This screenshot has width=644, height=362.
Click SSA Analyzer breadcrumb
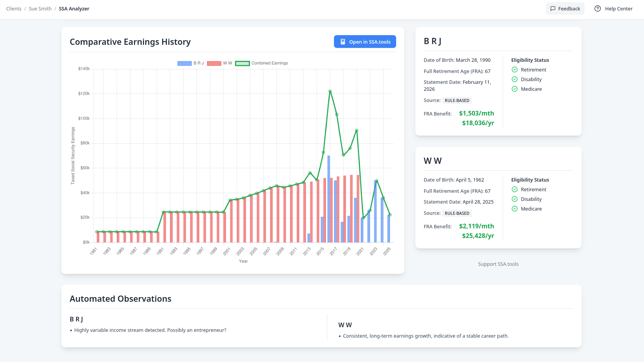pos(74,8)
